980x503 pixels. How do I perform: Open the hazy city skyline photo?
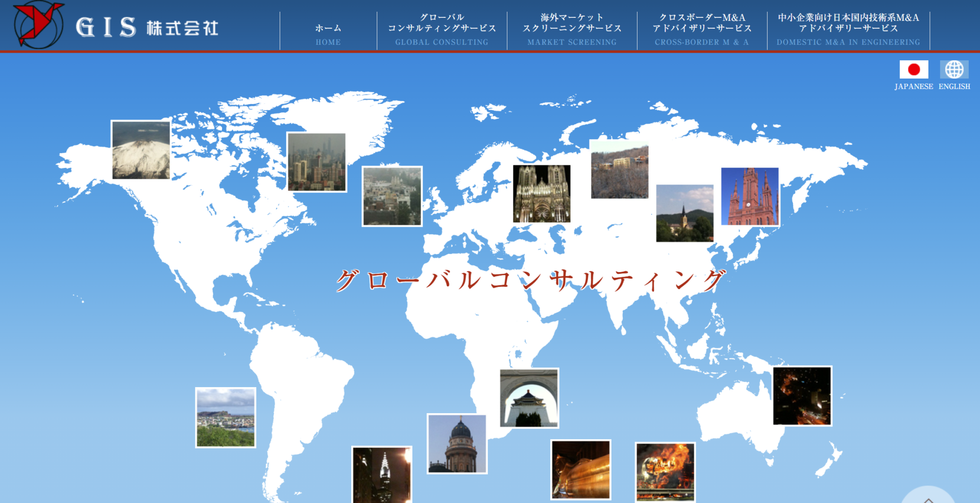(x=316, y=162)
